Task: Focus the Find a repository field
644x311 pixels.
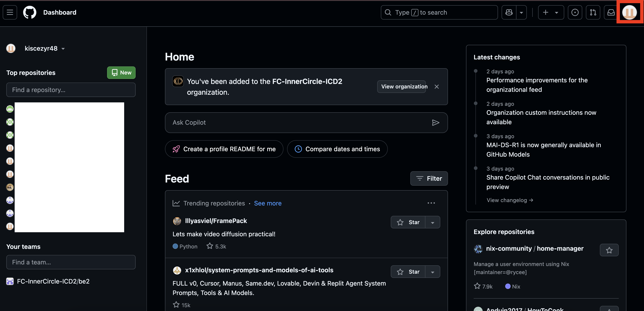Action: click(x=71, y=90)
